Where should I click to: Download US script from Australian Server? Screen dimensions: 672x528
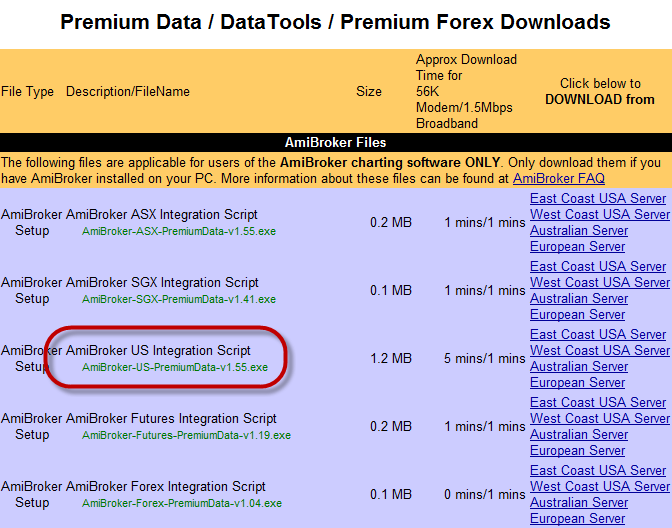579,367
